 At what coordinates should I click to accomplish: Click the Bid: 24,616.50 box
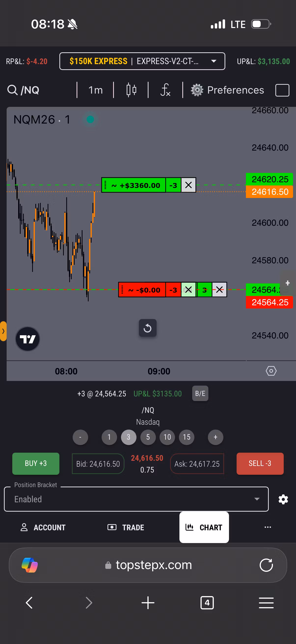(98, 464)
